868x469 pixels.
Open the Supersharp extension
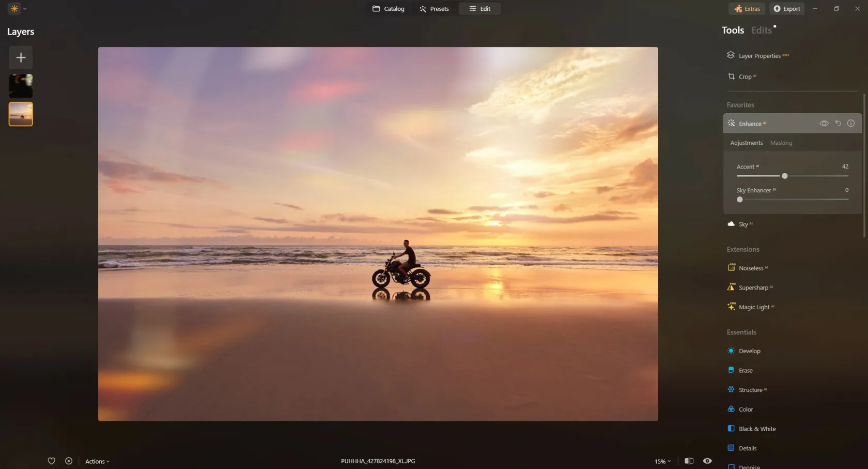pos(753,288)
